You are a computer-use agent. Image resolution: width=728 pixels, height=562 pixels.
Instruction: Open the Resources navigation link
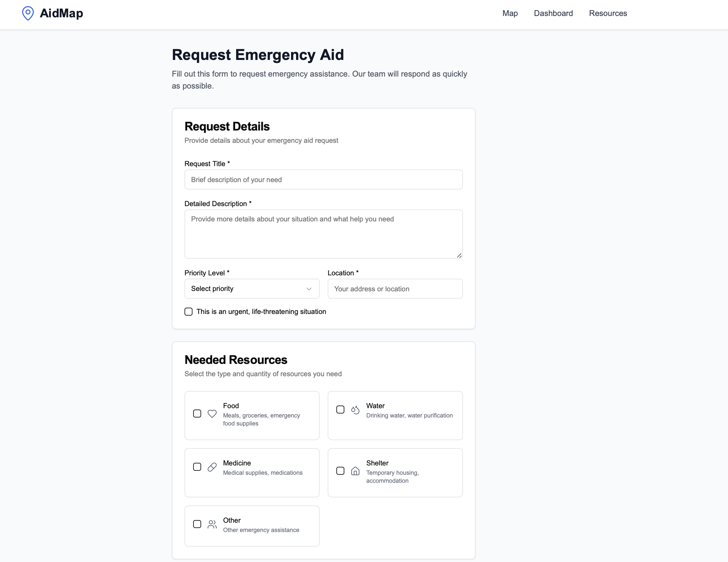pos(608,13)
